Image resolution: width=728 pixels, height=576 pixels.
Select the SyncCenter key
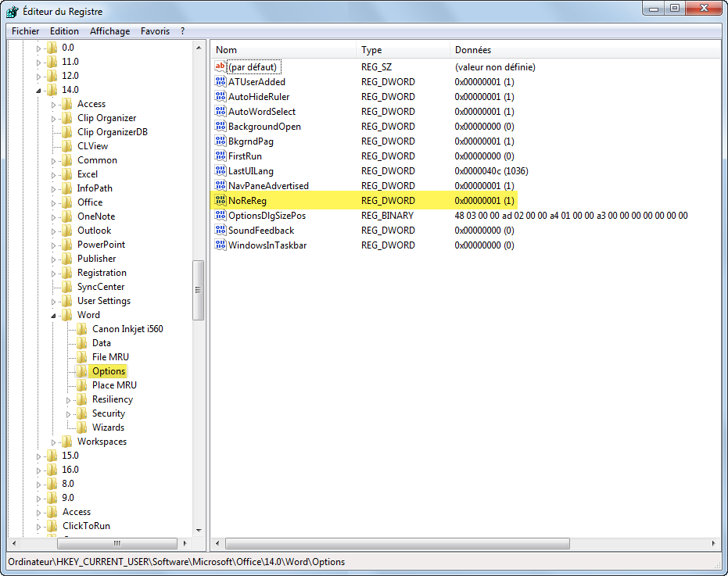[101, 287]
